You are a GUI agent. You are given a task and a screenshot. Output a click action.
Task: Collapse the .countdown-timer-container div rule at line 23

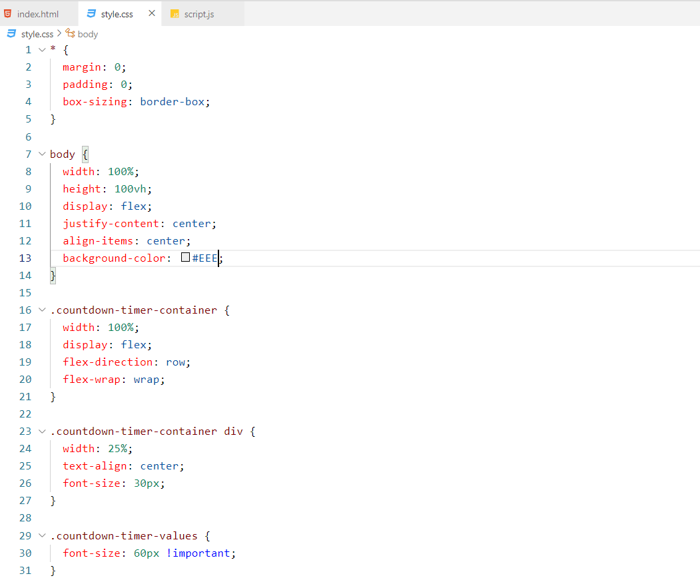point(42,432)
